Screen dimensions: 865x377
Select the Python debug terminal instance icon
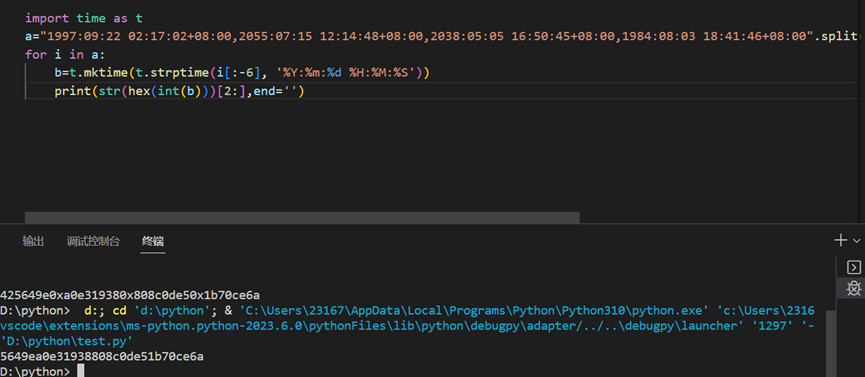pyautogui.click(x=853, y=288)
